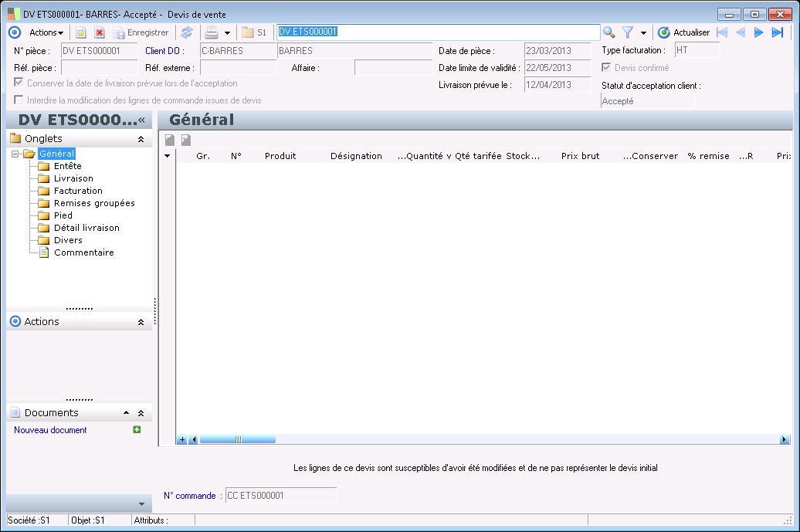Open the Actions dropdown menu in toolbar
This screenshot has width=800, height=532.
click(46, 32)
